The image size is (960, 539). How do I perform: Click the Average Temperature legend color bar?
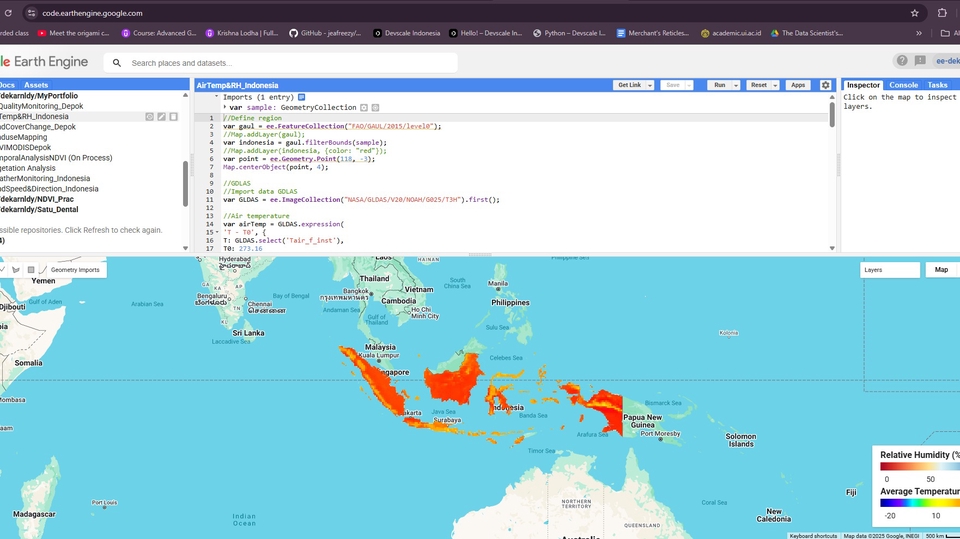(920, 503)
